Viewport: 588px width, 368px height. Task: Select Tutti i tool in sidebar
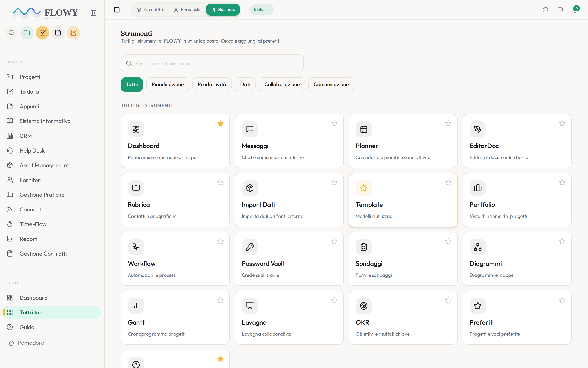pos(52,313)
